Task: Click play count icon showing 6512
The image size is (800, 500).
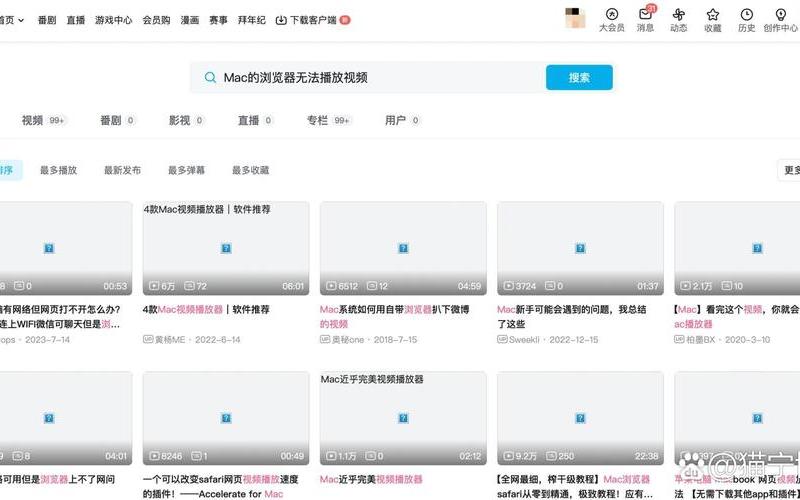Action: (331, 286)
